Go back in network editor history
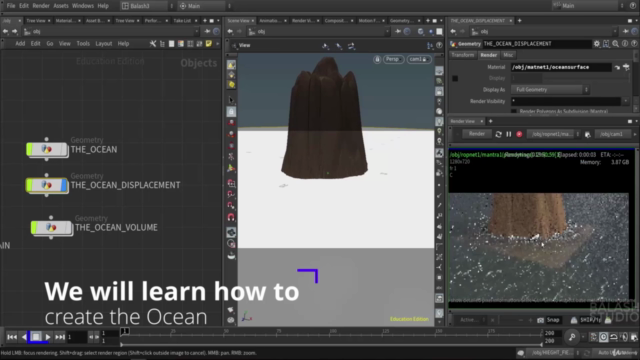 point(6,31)
